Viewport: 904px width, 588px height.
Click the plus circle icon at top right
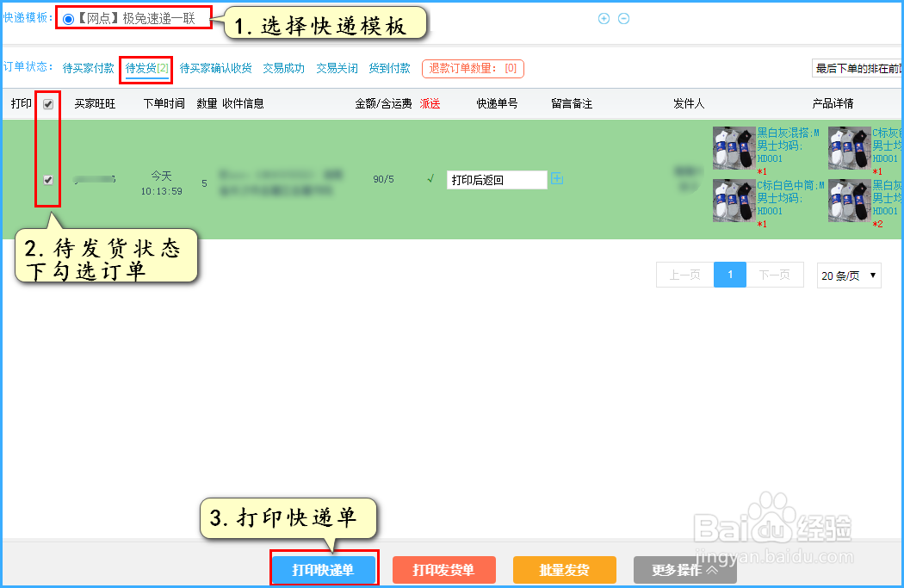pos(603,17)
